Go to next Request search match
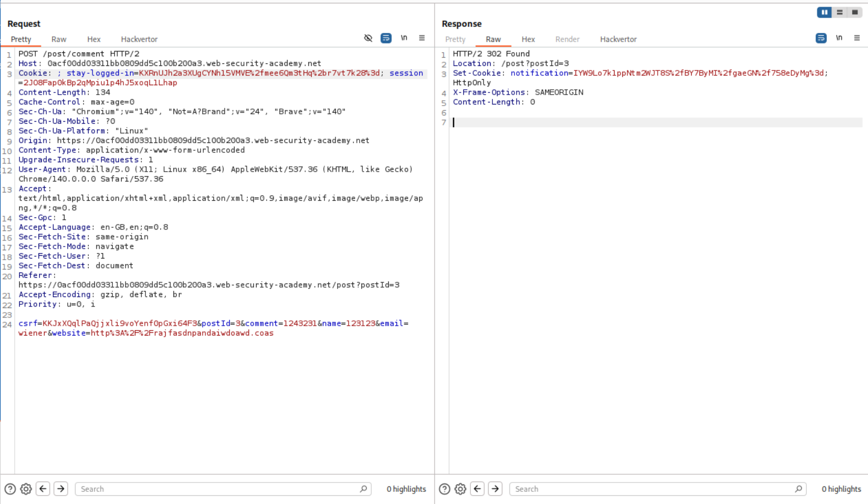The width and height of the screenshot is (868, 504). (x=61, y=489)
